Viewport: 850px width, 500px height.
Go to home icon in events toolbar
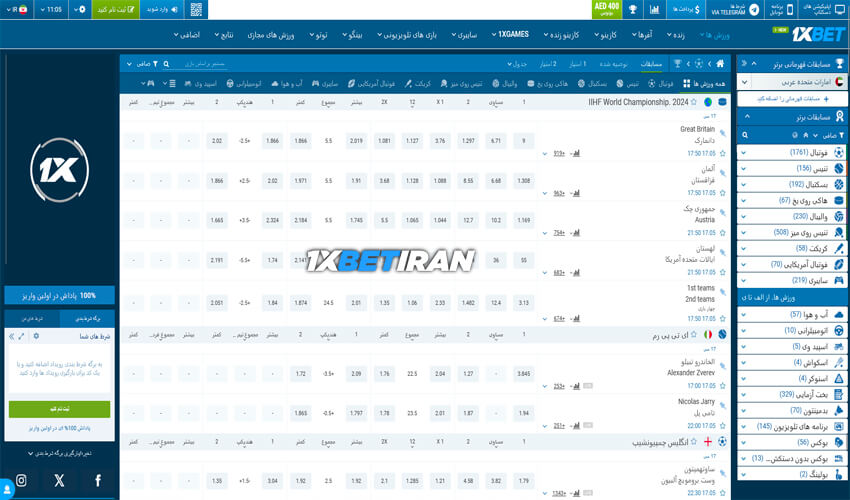pos(720,64)
